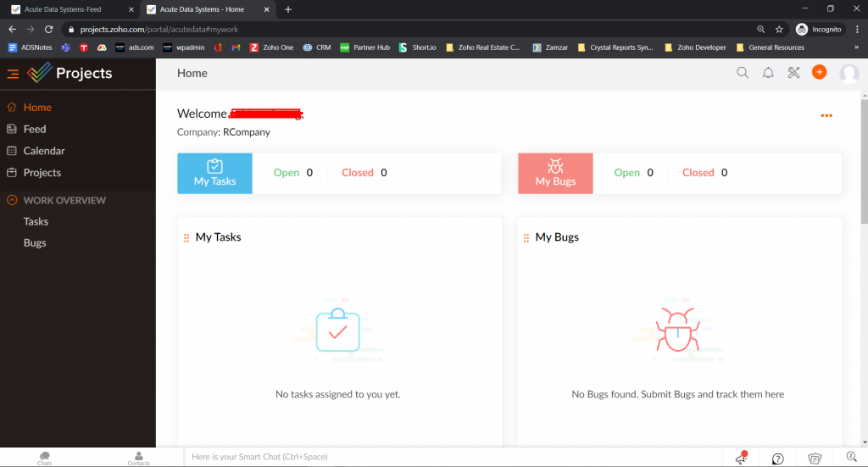Click the browser back arrow
868x467 pixels.
click(12, 30)
